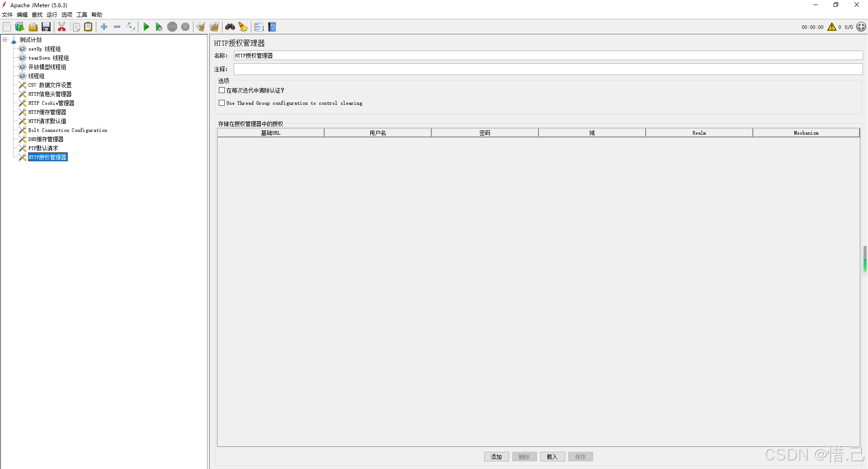Select HTTP授权管理器 tree item

47,157
